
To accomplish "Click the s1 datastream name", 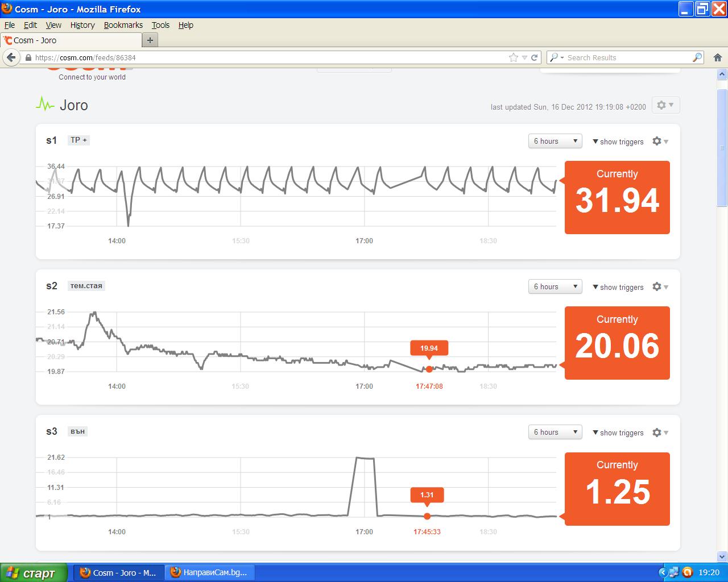I will pyautogui.click(x=51, y=140).
